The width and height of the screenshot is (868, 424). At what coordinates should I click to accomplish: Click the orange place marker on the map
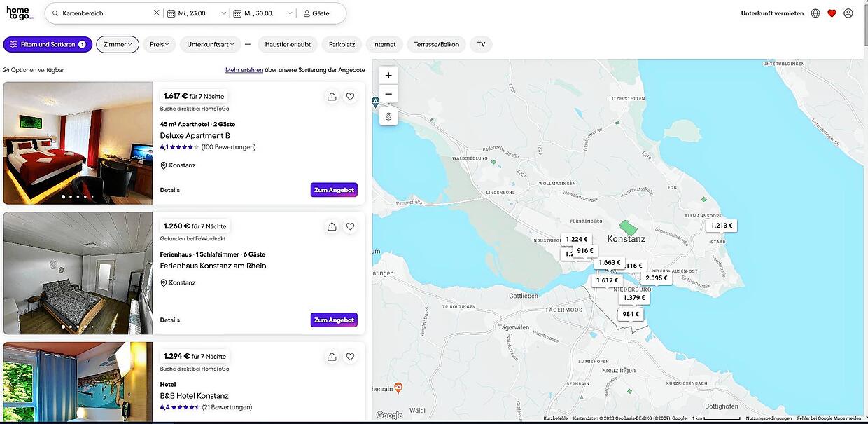(398, 387)
